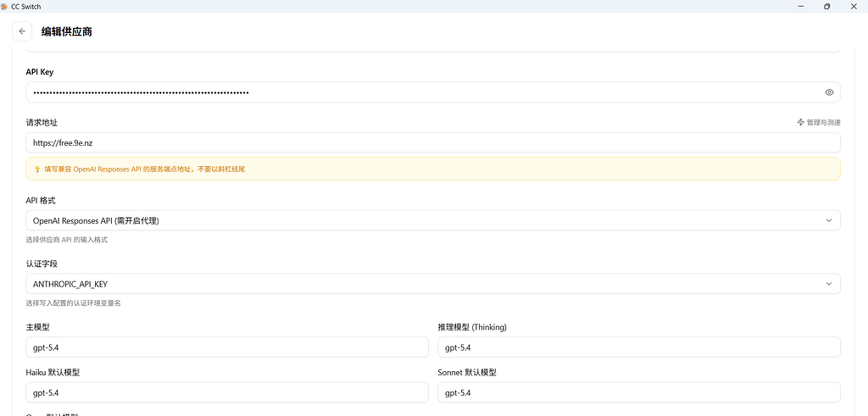Click the 选择供应商 API 的输入格式 helper text
868x416 pixels.
point(67,240)
